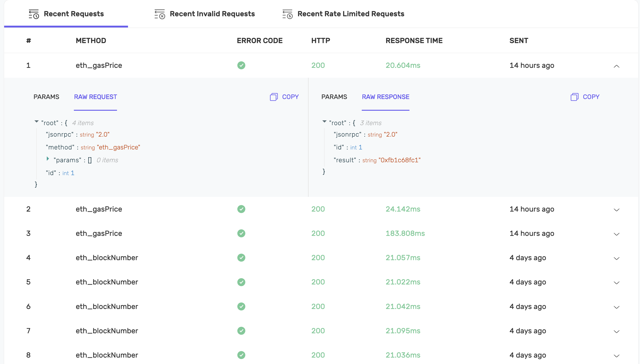The width and height of the screenshot is (640, 364).
Task: Switch to Recent Invalid Requests tab
Action: pos(212,14)
